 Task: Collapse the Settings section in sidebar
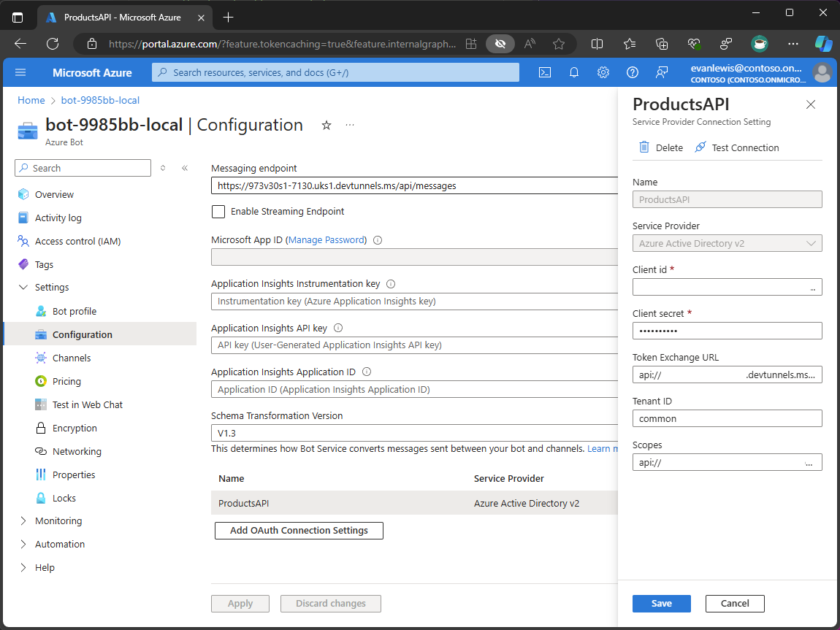coord(23,288)
